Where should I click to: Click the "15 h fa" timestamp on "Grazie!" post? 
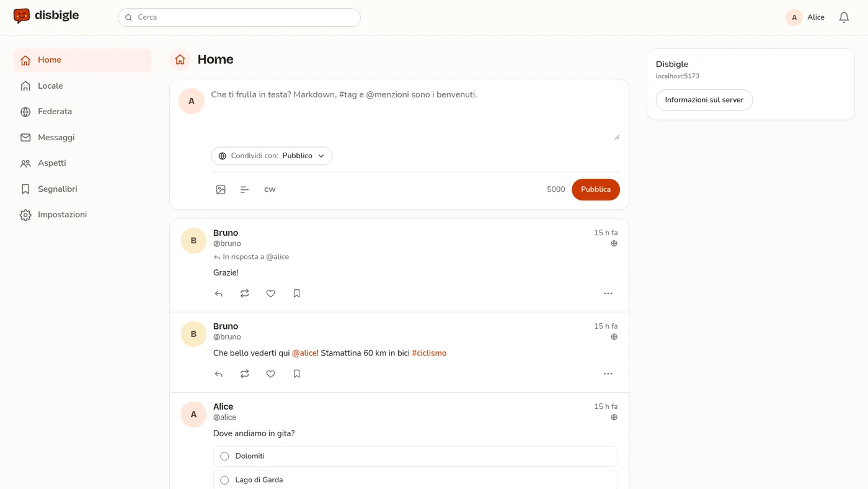(606, 233)
